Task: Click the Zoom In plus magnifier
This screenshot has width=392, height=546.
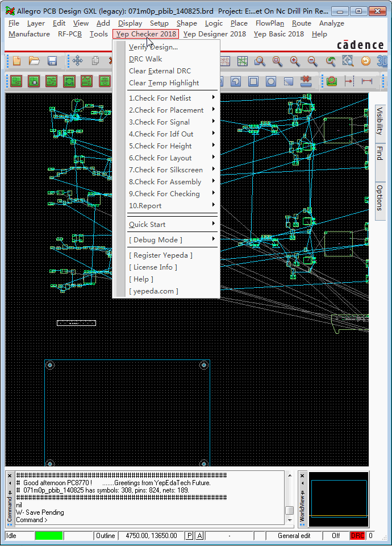Action: click(295, 61)
